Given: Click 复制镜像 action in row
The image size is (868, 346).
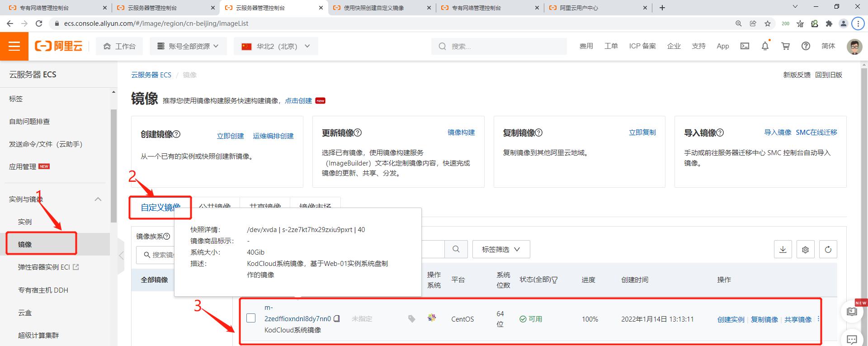Looking at the screenshot, I should coord(764,319).
